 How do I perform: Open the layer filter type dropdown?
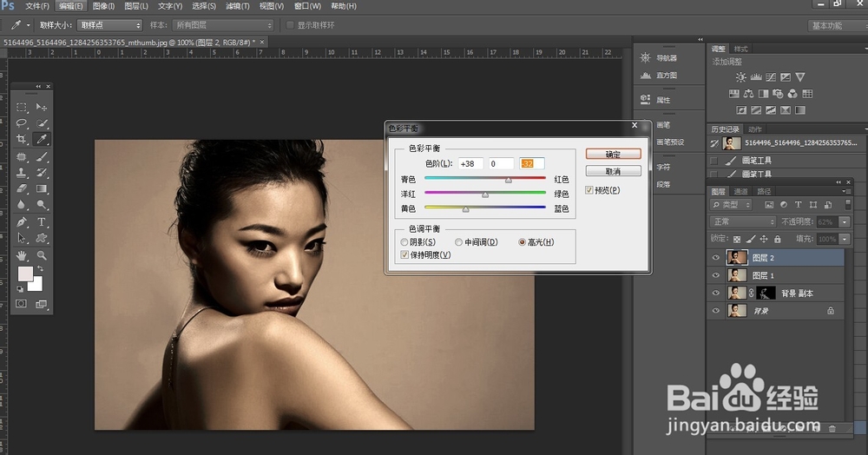pyautogui.click(x=731, y=204)
